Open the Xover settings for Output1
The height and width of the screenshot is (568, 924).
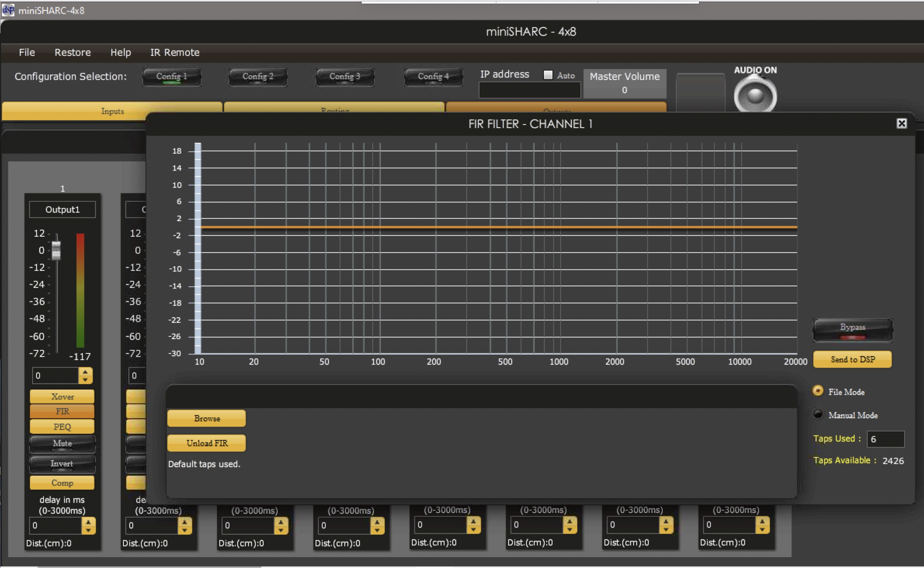[x=62, y=397]
